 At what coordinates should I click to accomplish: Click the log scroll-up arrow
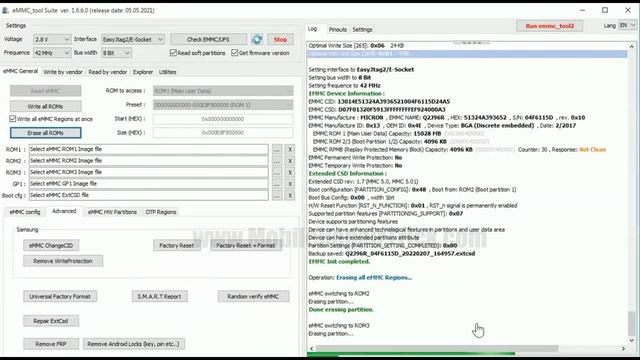pyautogui.click(x=631, y=47)
